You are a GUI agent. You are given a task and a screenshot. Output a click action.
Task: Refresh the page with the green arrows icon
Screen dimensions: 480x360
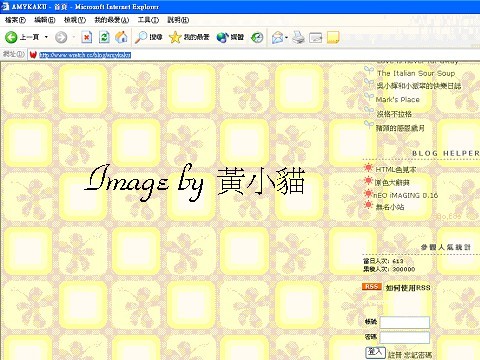104,37
